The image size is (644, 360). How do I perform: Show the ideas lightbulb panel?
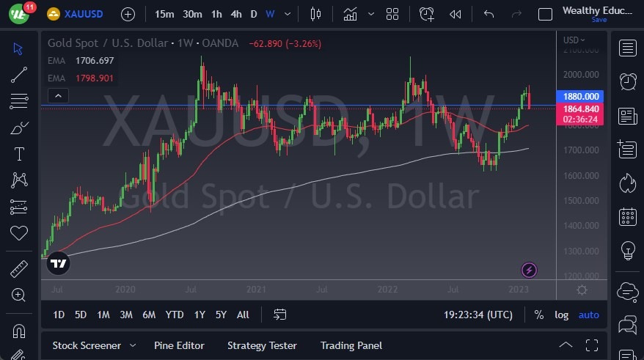(x=627, y=250)
